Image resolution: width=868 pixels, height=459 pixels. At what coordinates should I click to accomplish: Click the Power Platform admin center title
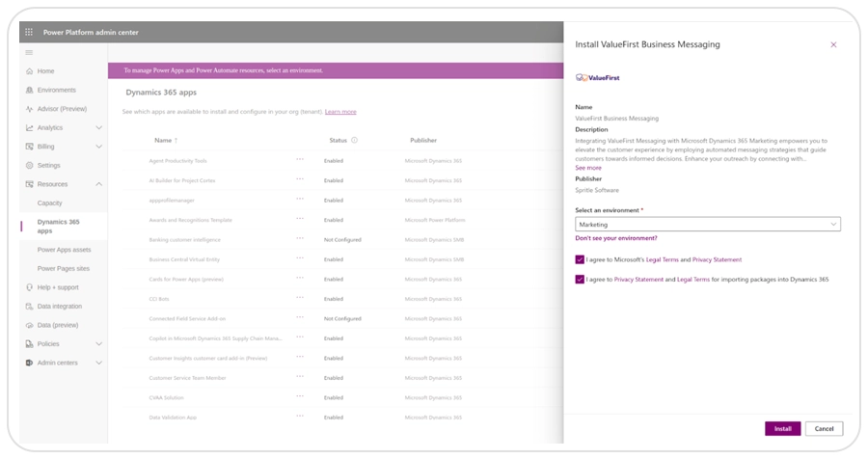[x=91, y=33]
